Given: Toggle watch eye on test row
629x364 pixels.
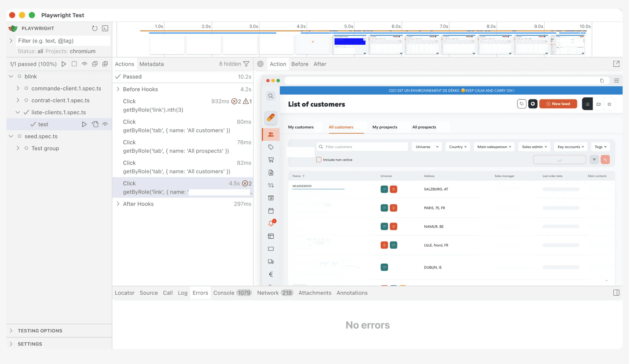Looking at the screenshot, I should point(105,124).
